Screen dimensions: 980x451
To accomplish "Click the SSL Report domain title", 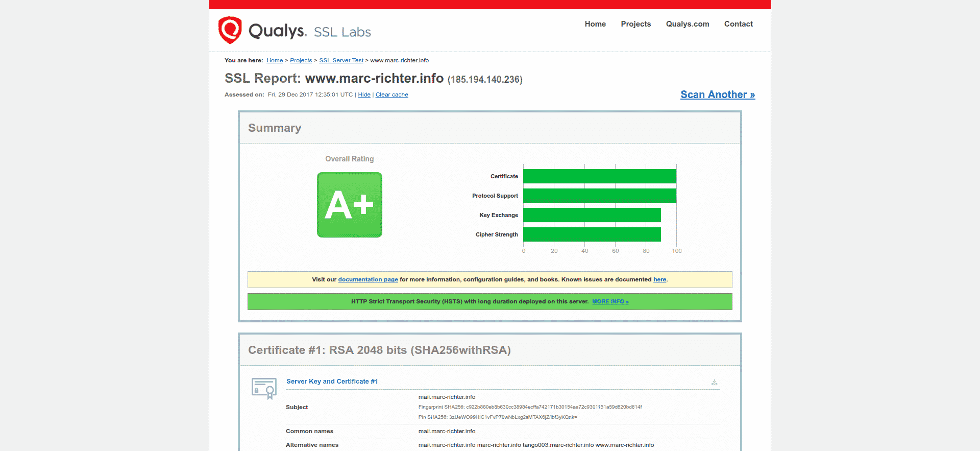I will pyautogui.click(x=374, y=78).
